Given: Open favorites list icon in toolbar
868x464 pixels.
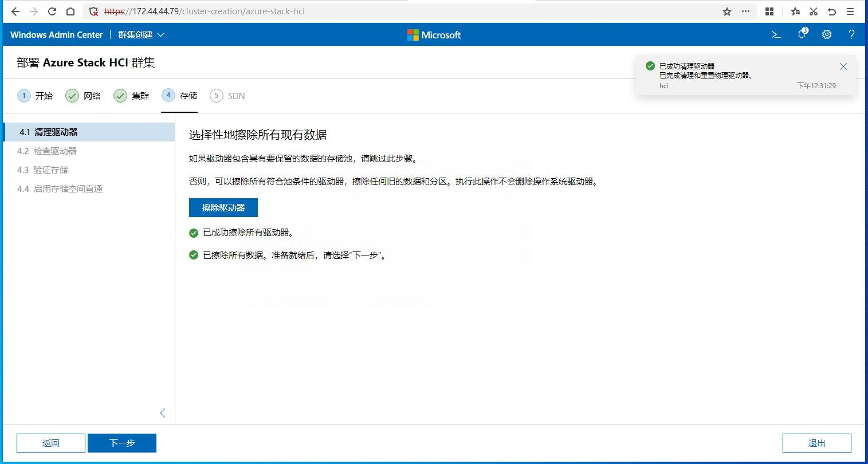Looking at the screenshot, I should 795,11.
